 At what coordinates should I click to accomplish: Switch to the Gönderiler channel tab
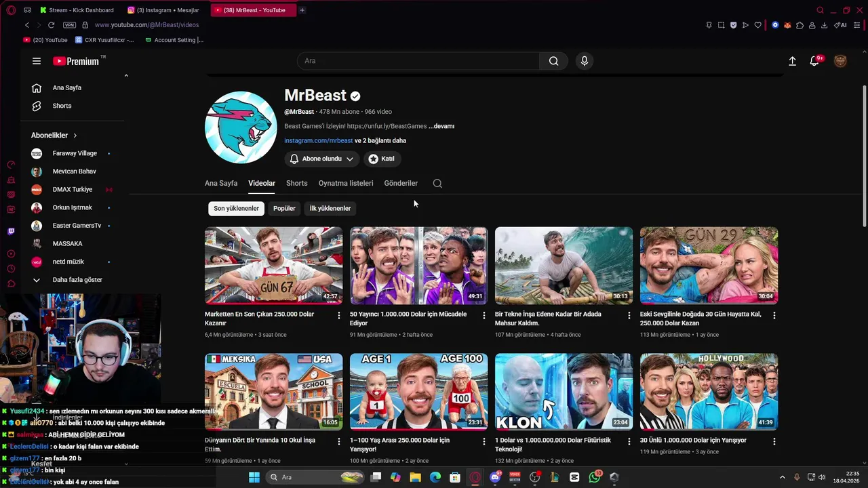[401, 183]
